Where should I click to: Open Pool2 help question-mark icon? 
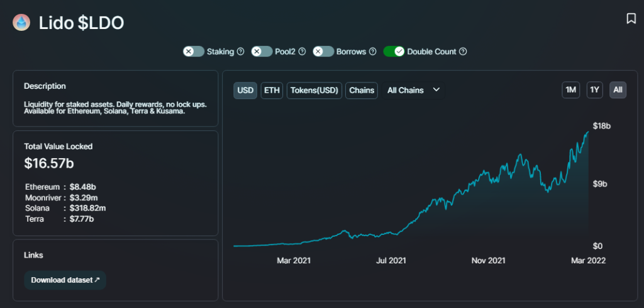click(302, 52)
